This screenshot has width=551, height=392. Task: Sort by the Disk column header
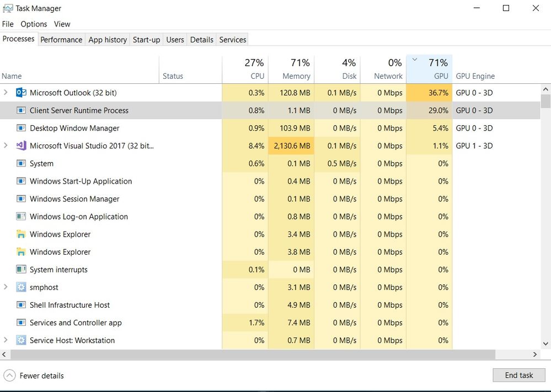point(338,69)
